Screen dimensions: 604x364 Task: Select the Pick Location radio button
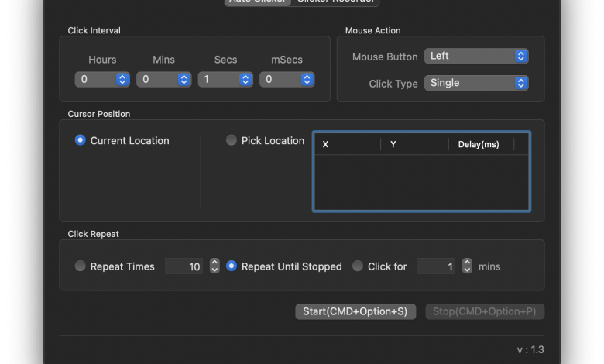[x=232, y=140]
